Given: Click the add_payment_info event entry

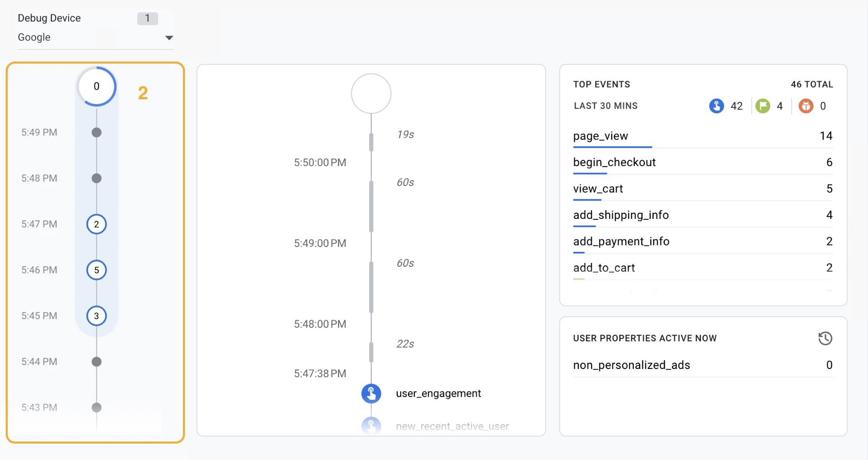Looking at the screenshot, I should coord(702,242).
